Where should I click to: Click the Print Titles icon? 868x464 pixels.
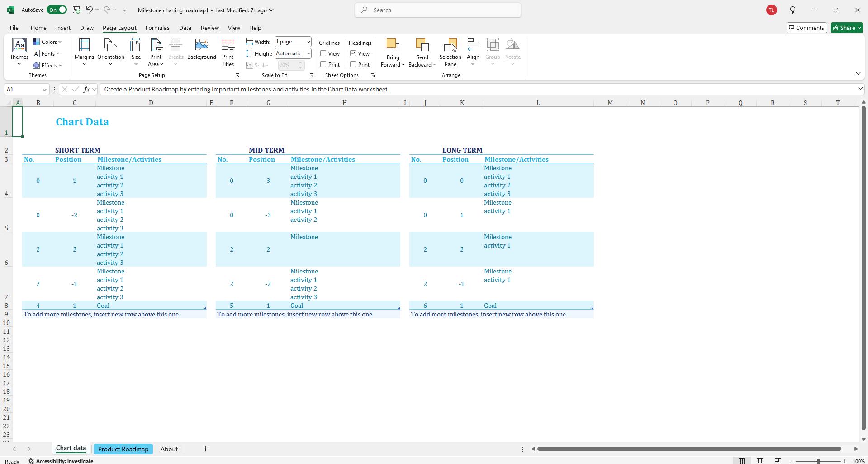(228, 51)
